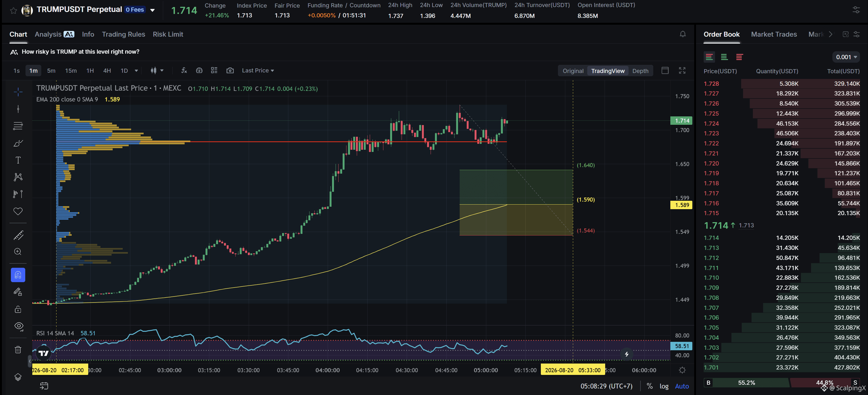
Task: Select the crosshair cursor tool
Action: pos(18,92)
